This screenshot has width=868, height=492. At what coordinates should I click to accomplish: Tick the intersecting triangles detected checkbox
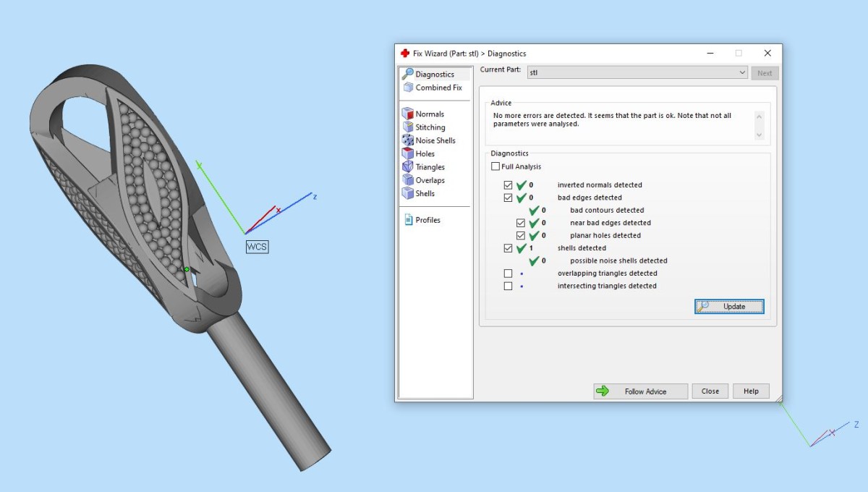coord(508,286)
